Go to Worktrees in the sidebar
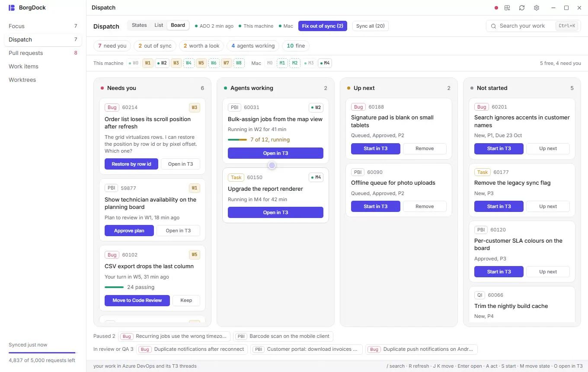Viewport: 588px width, 372px height. [x=43, y=80]
